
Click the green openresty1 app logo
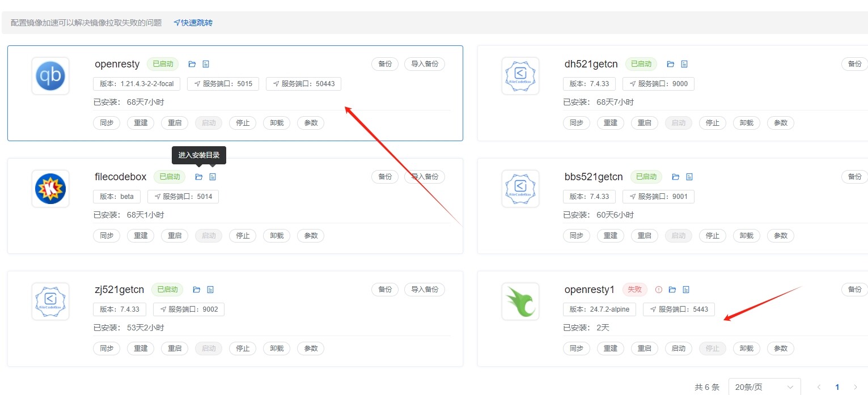(x=520, y=301)
